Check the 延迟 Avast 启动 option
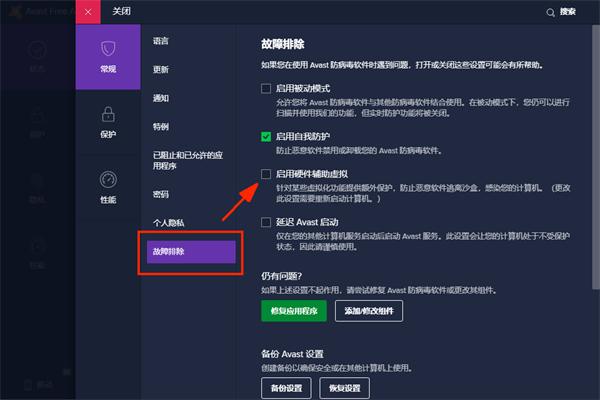 click(266, 222)
